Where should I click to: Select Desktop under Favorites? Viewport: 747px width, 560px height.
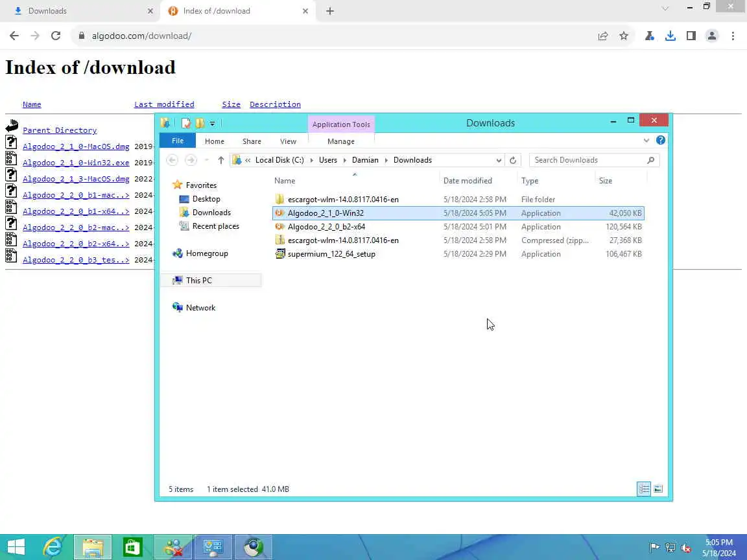[x=206, y=199]
